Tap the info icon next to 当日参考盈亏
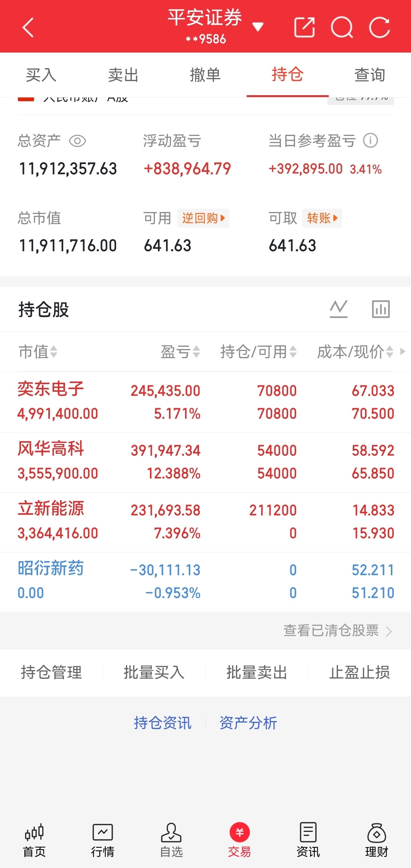This screenshot has height=868, width=411. [x=370, y=140]
